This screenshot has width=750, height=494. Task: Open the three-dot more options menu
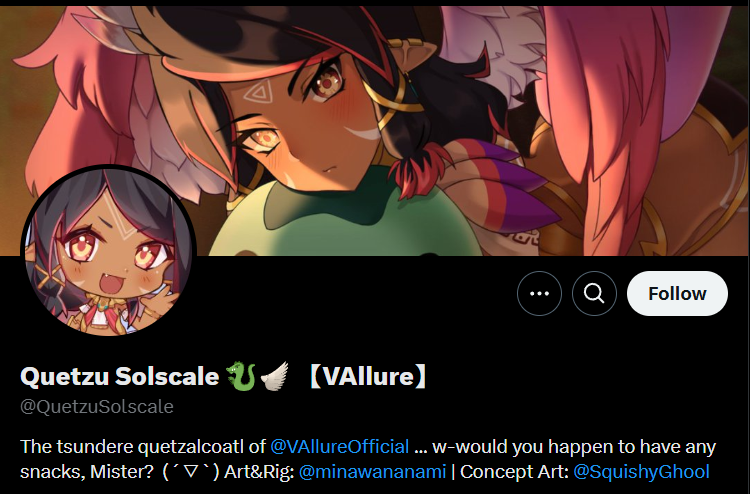click(x=539, y=293)
